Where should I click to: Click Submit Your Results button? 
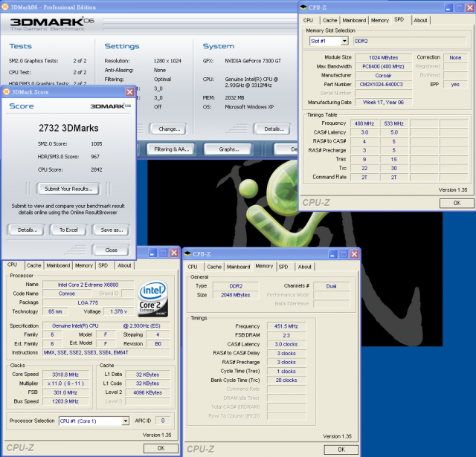(68, 189)
